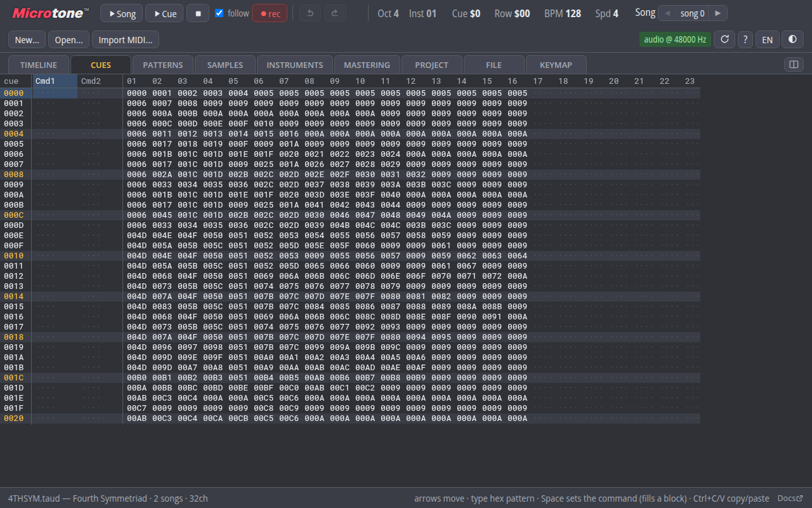812x508 pixels.
Task: Click channel column header 16
Action: (x=512, y=81)
